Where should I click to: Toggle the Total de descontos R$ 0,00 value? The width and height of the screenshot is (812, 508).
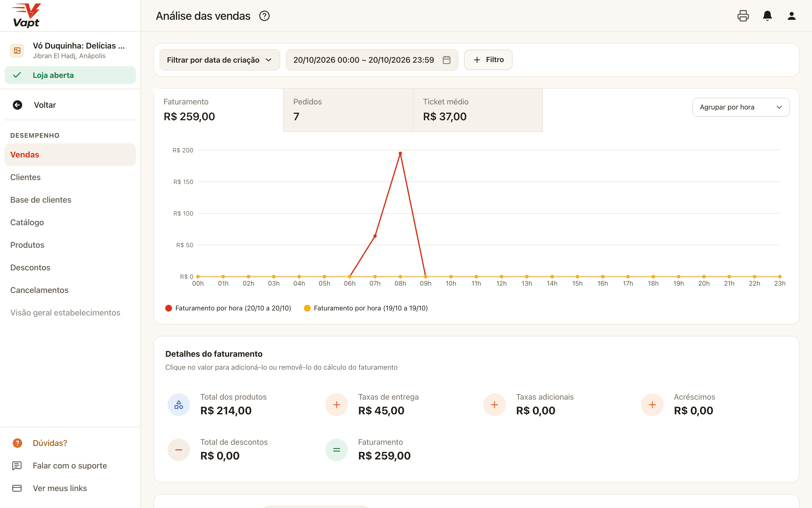pyautogui.click(x=220, y=456)
